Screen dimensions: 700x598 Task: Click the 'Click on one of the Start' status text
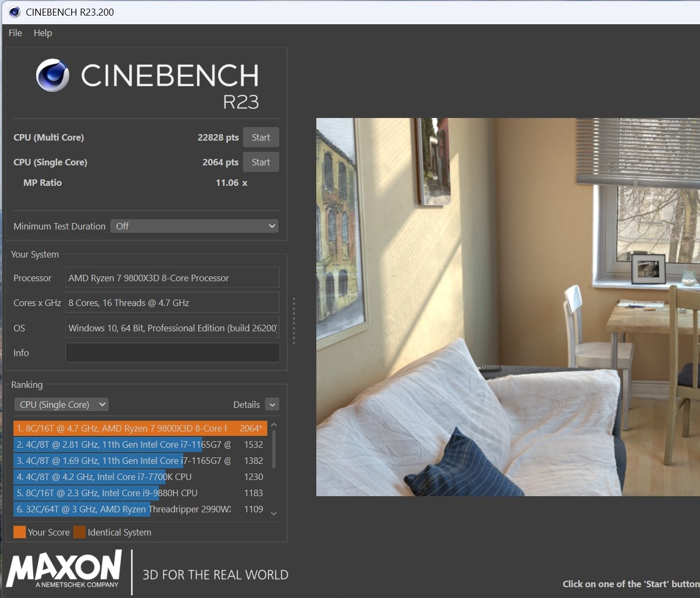(631, 584)
